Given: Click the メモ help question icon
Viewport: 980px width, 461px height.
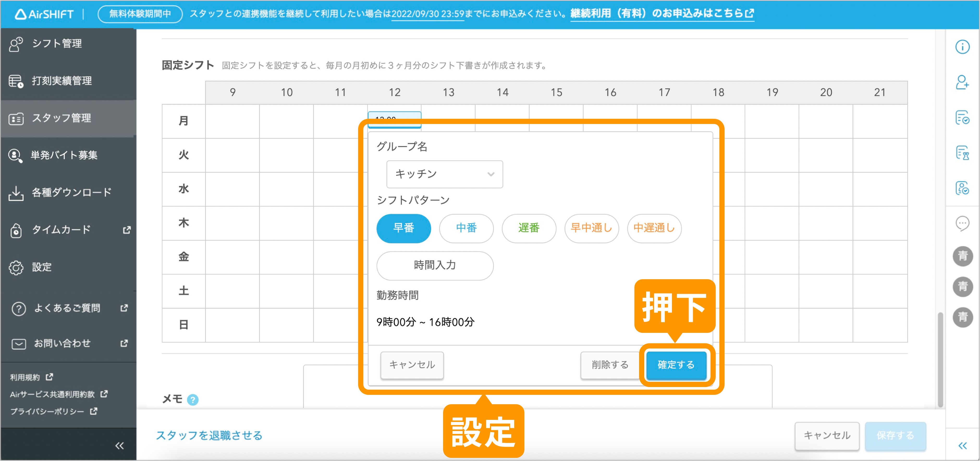Looking at the screenshot, I should 193,400.
